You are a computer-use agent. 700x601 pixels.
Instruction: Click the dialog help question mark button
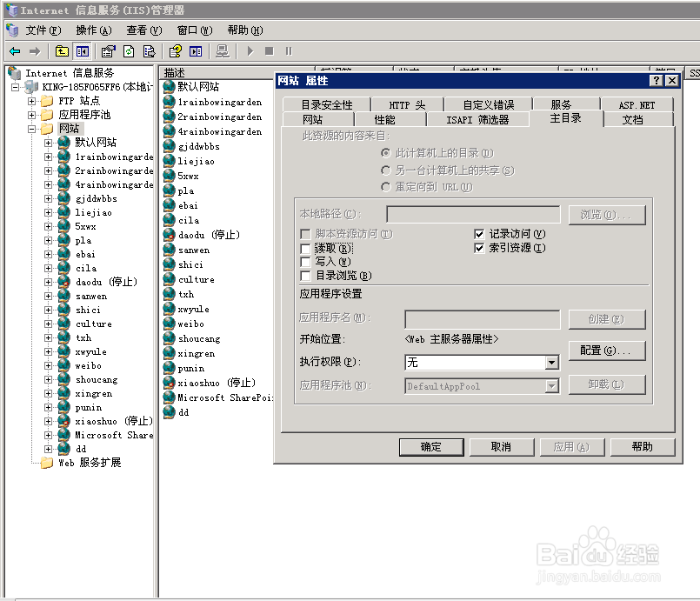pyautogui.click(x=656, y=80)
